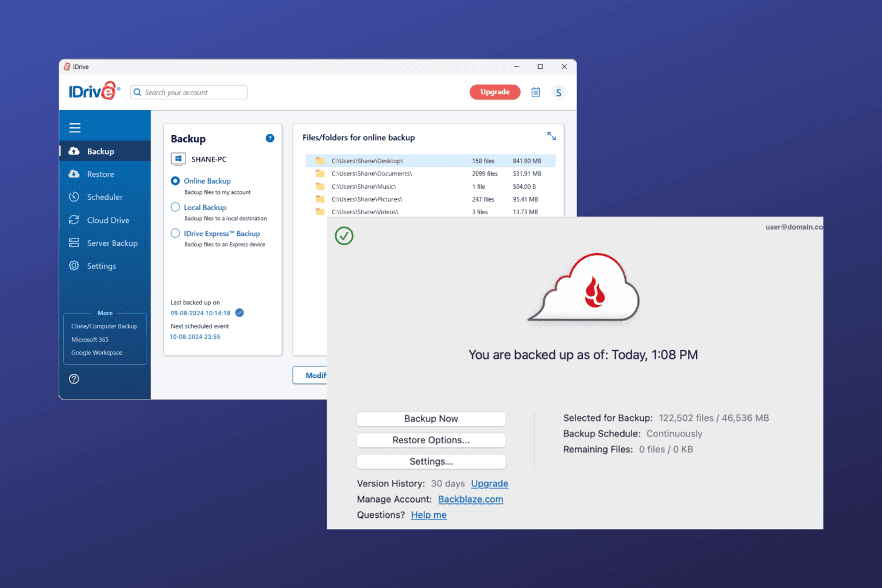Click the Search your account field
Screen dimensions: 882x588
pyautogui.click(x=189, y=92)
